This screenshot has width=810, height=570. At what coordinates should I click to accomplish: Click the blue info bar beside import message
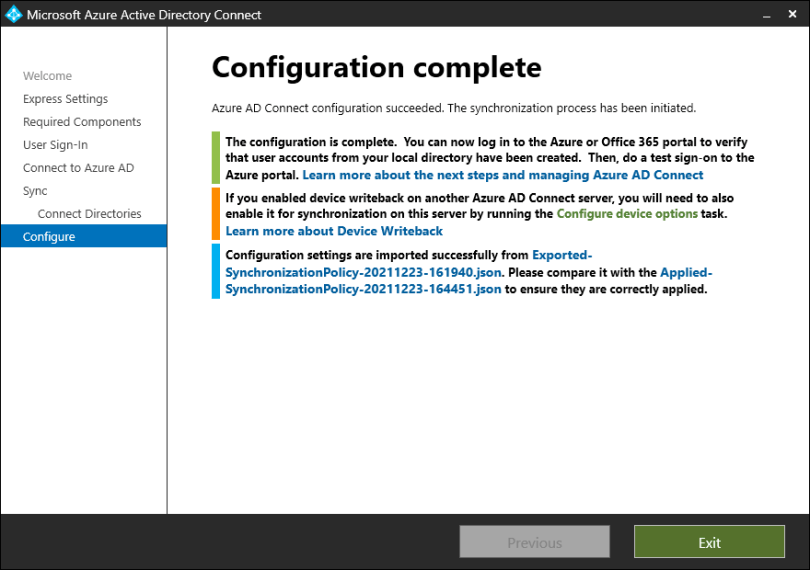[x=215, y=272]
